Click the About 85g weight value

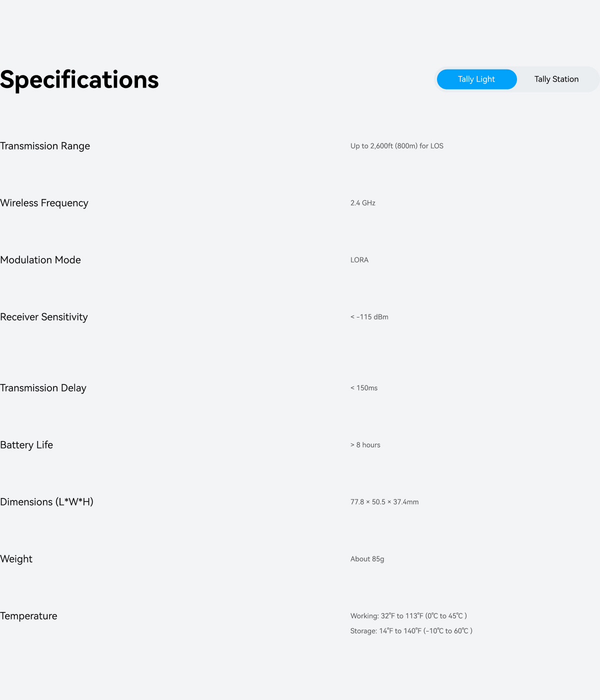click(x=367, y=559)
